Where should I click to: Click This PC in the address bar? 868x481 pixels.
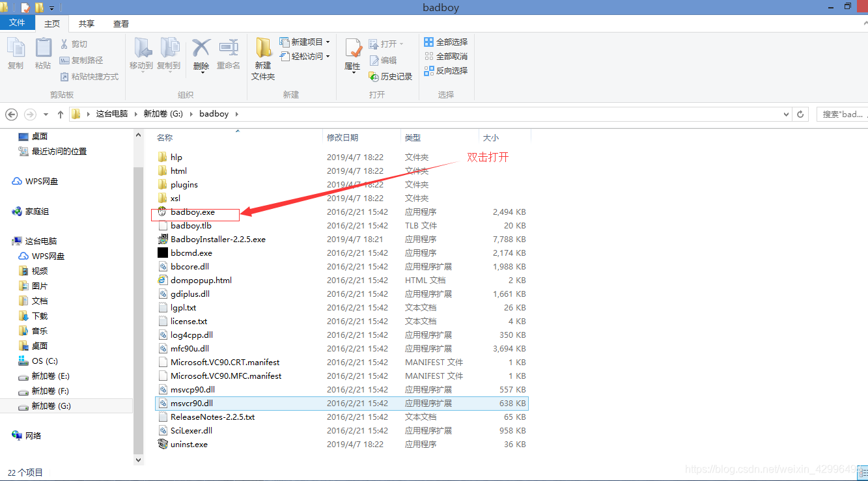tap(112, 114)
